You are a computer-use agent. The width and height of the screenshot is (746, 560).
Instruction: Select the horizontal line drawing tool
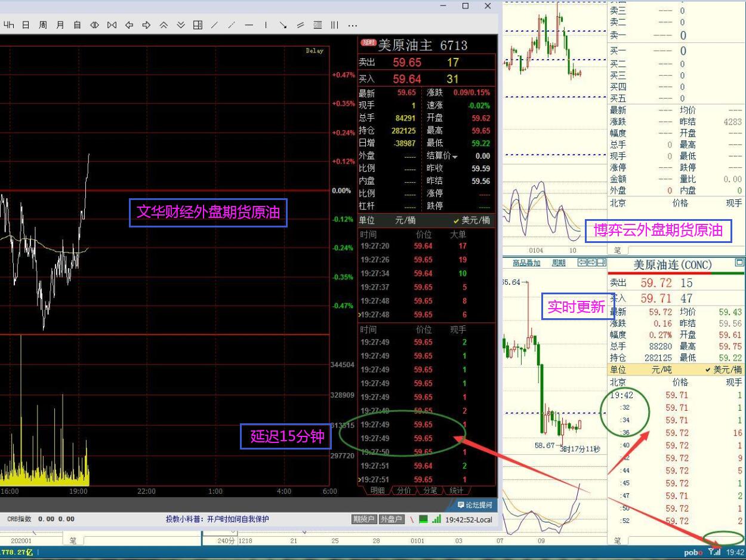click(x=249, y=25)
